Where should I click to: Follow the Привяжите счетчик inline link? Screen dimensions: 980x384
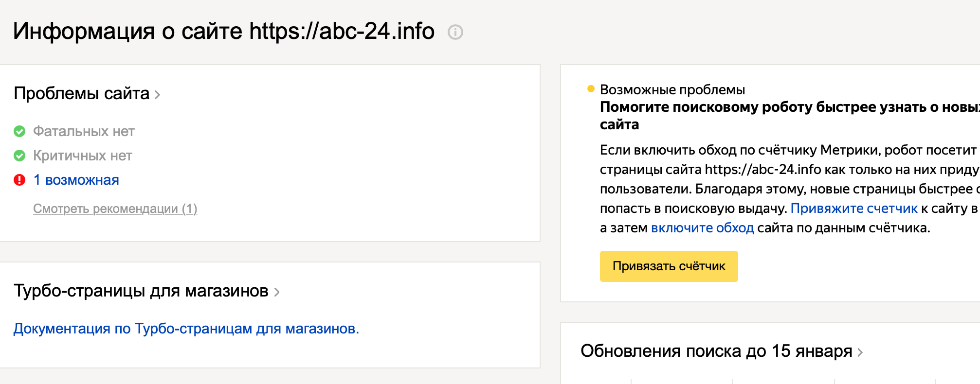point(854,209)
